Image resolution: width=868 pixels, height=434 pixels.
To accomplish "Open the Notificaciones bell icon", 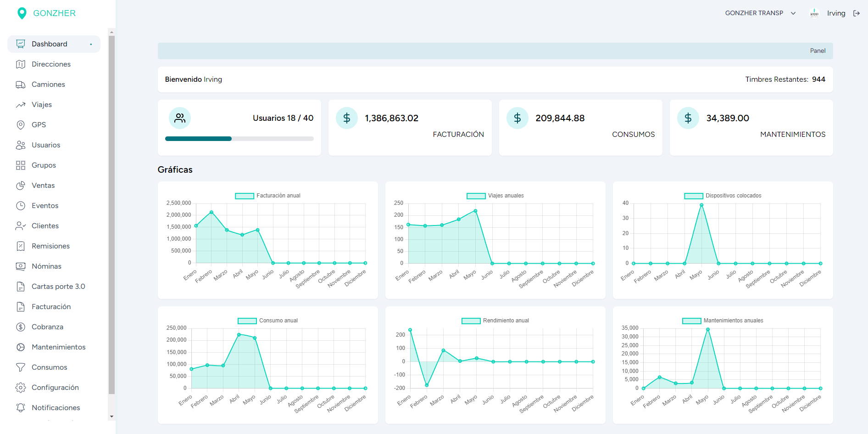I will pos(21,408).
